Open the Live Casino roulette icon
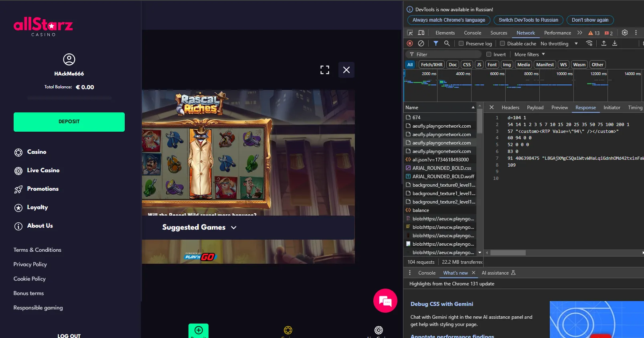 pos(18,171)
